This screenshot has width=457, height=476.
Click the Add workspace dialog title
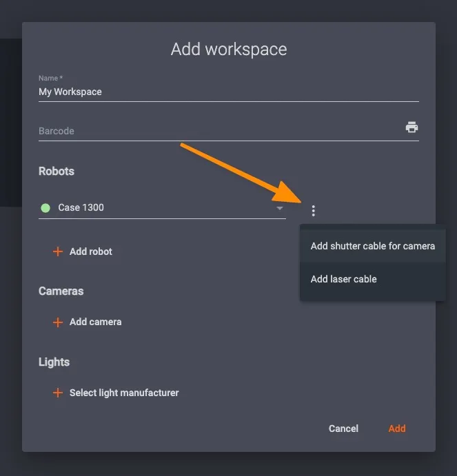tap(229, 49)
